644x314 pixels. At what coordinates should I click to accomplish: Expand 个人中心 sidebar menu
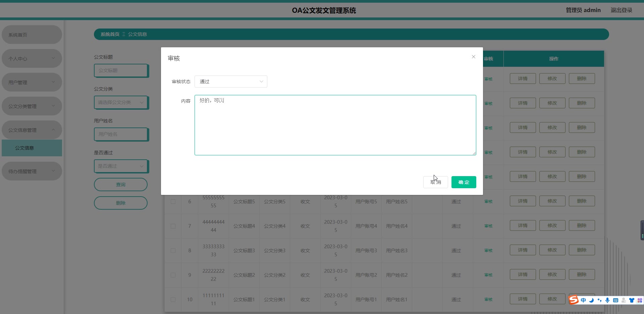point(32,58)
